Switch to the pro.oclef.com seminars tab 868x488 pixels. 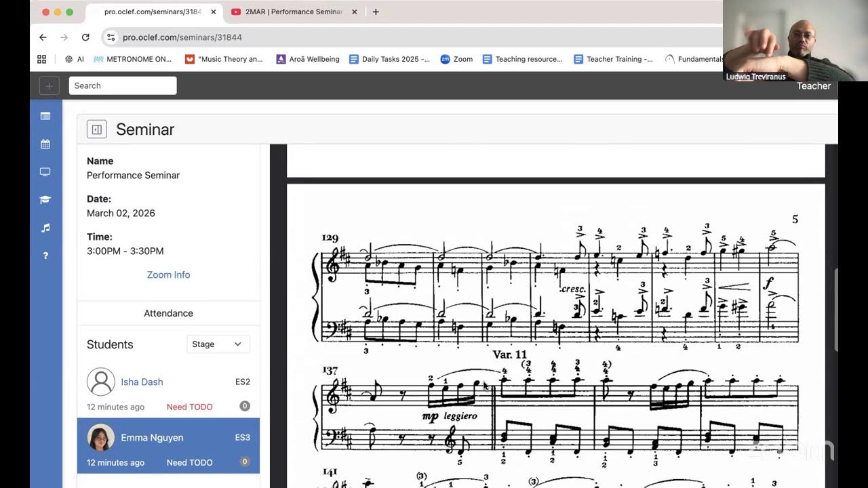(x=155, y=12)
